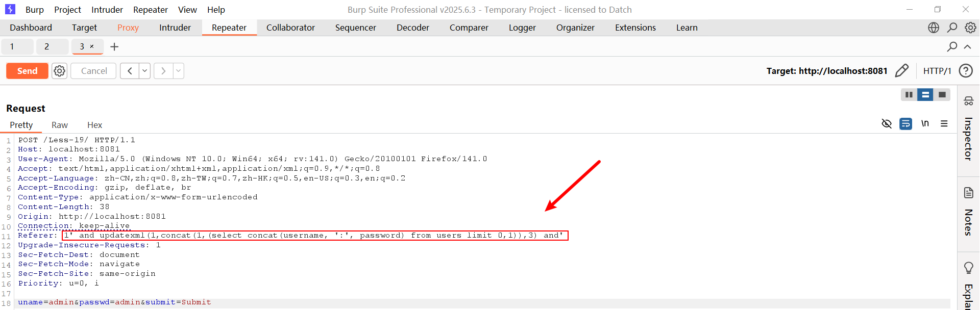Screen dimensions: 980x310
Task: Switch to the Extensions tab
Action: point(635,28)
